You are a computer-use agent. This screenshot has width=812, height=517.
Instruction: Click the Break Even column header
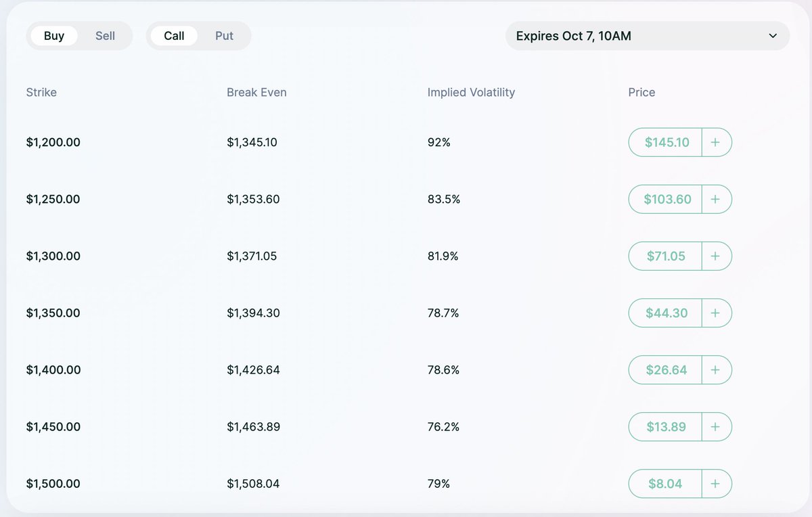pyautogui.click(x=256, y=92)
